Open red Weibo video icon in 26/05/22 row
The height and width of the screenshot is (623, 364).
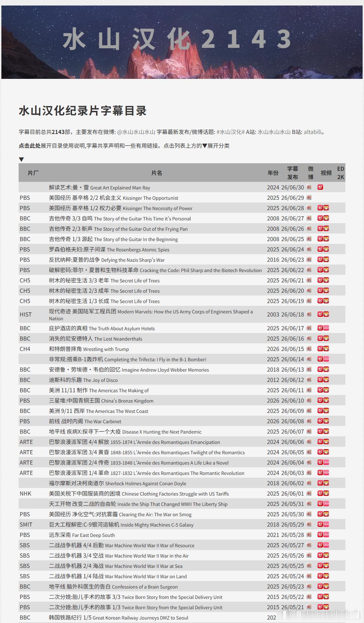pos(320,596)
